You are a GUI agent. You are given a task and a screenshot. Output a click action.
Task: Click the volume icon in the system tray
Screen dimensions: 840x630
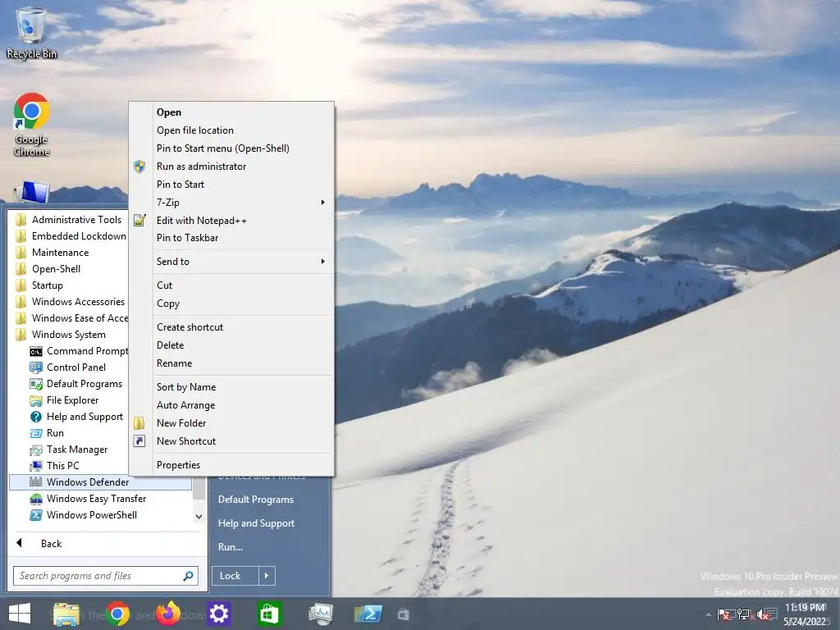762,614
